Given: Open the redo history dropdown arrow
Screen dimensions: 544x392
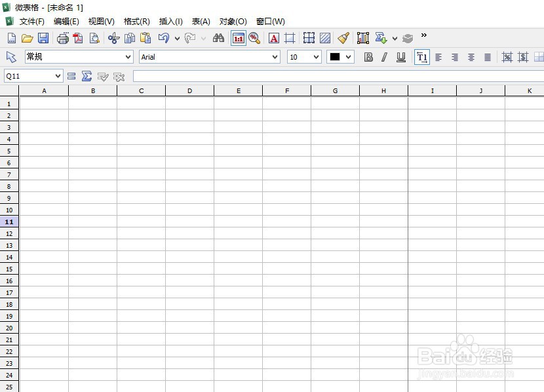Looking at the screenshot, I should 203,39.
